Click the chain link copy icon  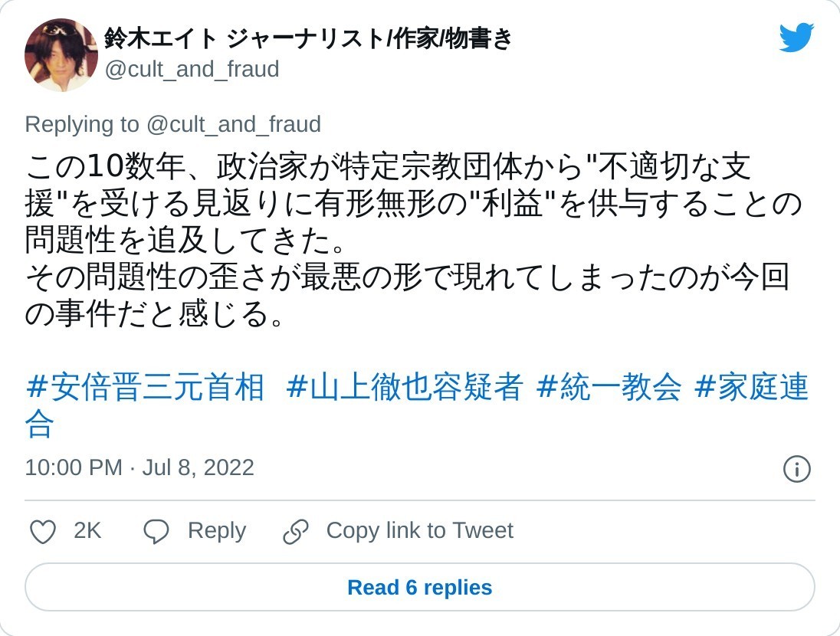coord(295,531)
